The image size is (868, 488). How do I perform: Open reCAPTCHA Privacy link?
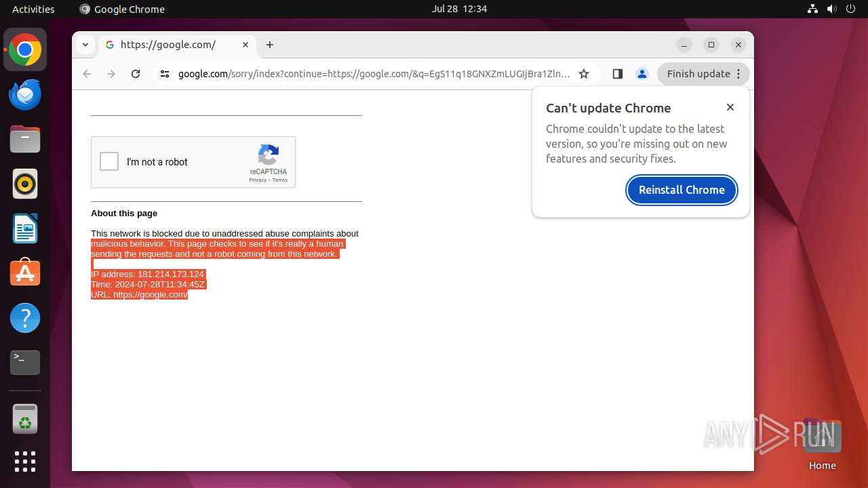coord(258,180)
